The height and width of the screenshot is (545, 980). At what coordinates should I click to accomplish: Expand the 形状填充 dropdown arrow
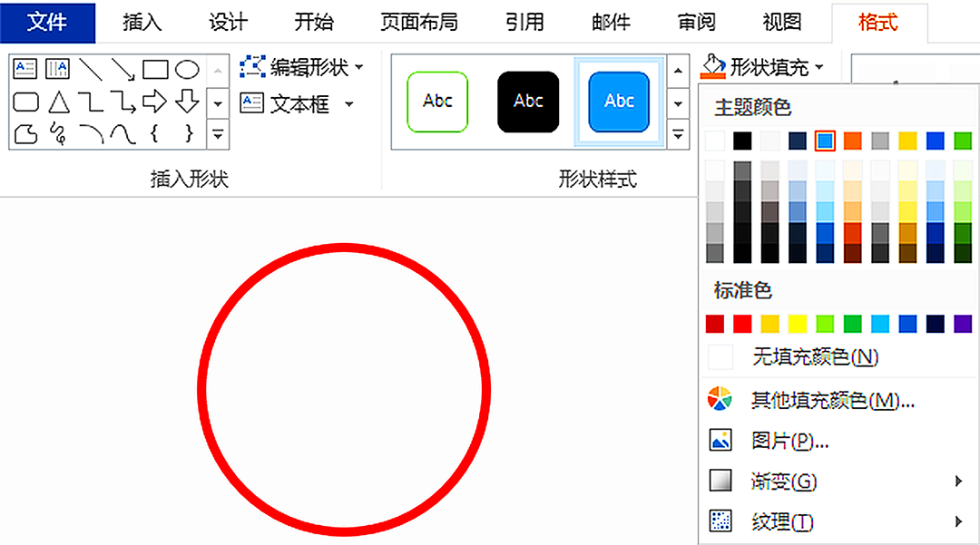pos(819,67)
